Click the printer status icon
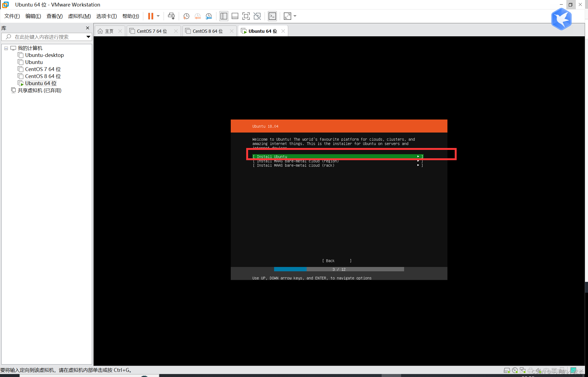This screenshot has height=377, width=588. coord(531,370)
